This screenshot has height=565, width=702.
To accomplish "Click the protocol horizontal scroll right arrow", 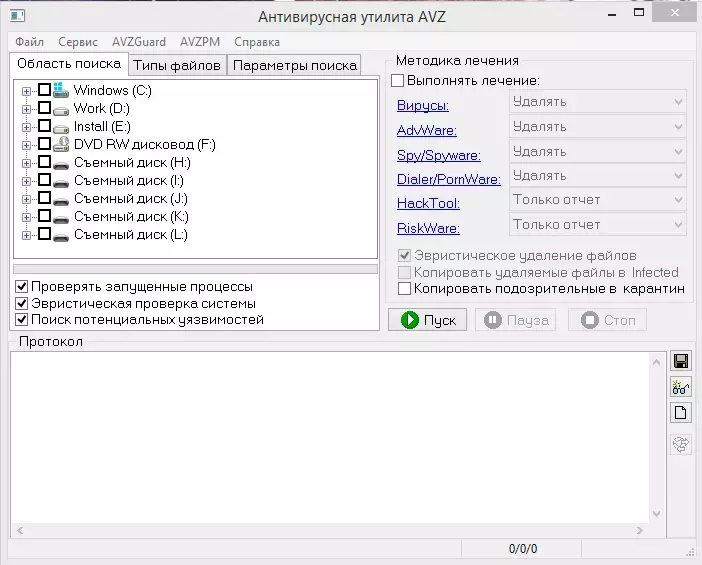I will click(639, 531).
